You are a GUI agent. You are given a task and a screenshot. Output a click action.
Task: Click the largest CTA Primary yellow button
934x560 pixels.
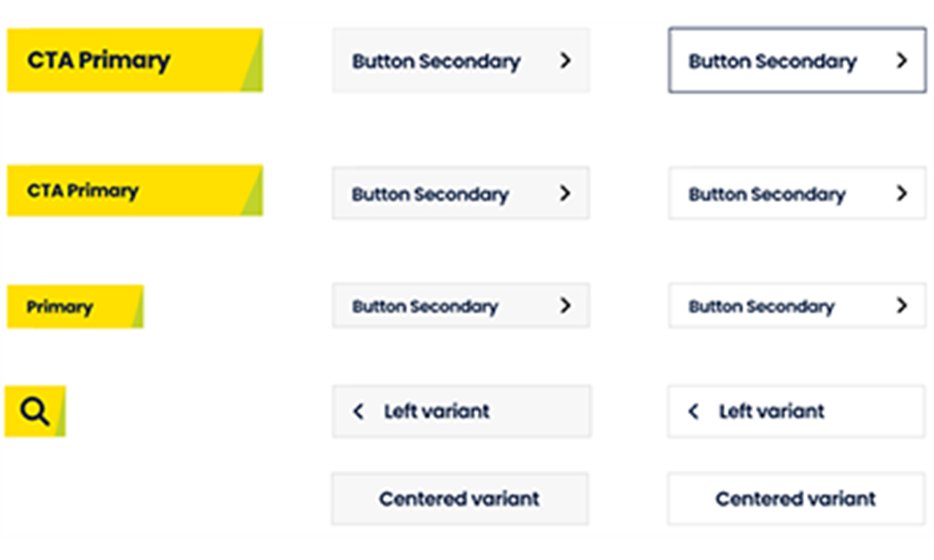(x=135, y=61)
